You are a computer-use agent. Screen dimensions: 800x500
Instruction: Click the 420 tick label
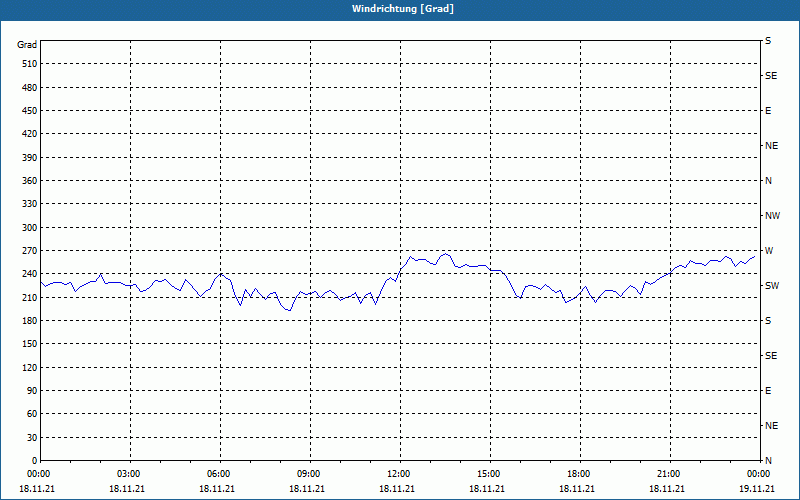pos(30,134)
